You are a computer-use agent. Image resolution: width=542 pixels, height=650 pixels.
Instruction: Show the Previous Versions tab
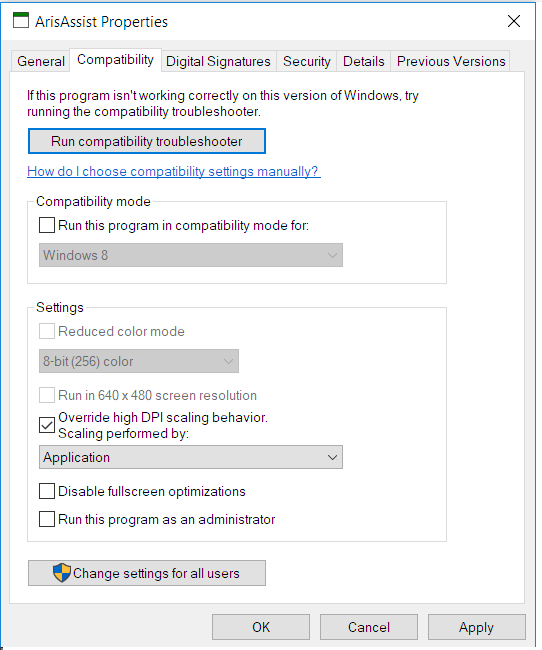point(451,61)
